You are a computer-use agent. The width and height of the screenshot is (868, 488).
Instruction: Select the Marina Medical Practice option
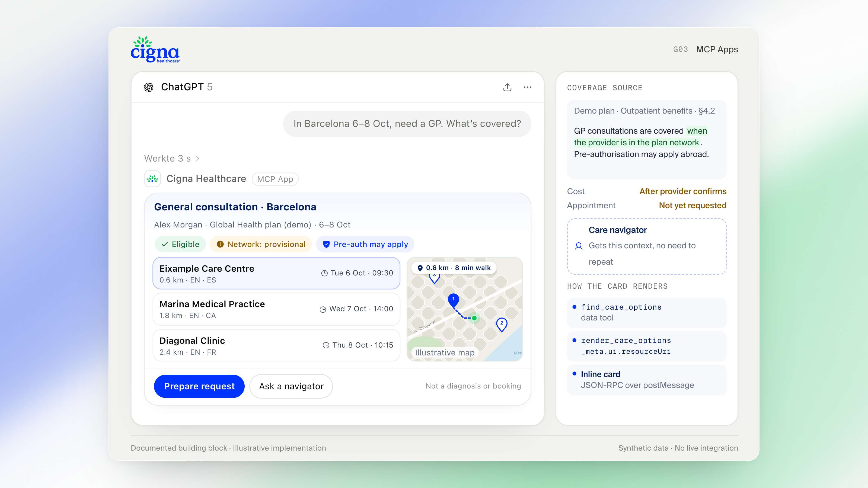(276, 309)
